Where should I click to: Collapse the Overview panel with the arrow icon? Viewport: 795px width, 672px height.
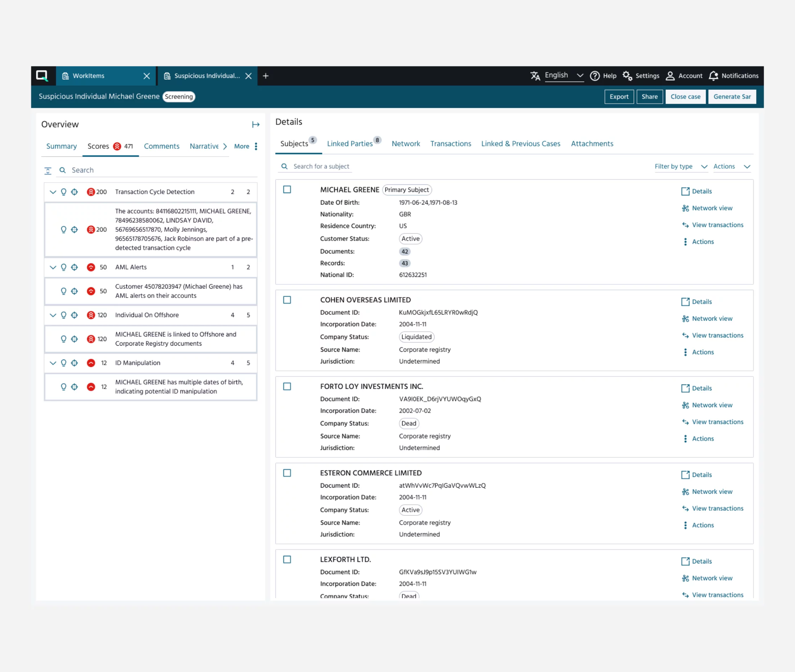point(256,125)
